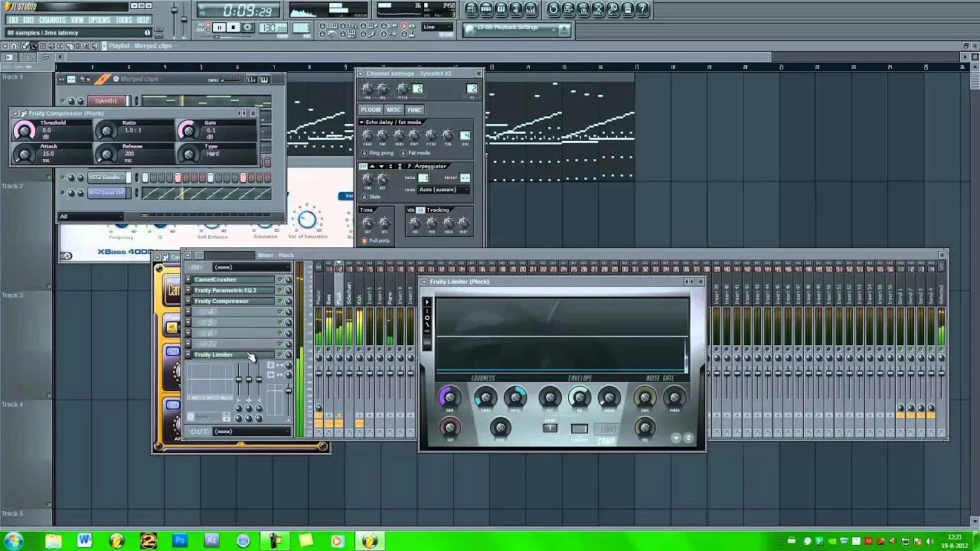The width and height of the screenshot is (980, 551).
Task: Open the FILE menu in FL Studio
Action: [13, 20]
